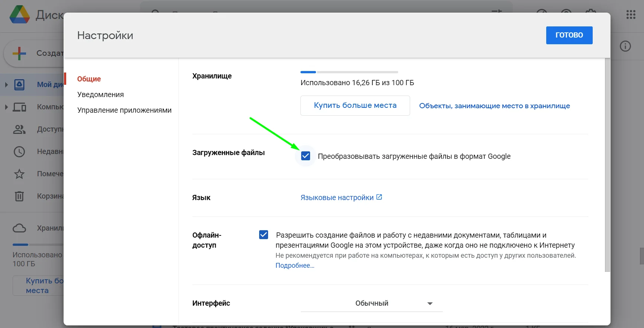Click the Starred star icon
This screenshot has height=328, width=644.
click(x=19, y=174)
